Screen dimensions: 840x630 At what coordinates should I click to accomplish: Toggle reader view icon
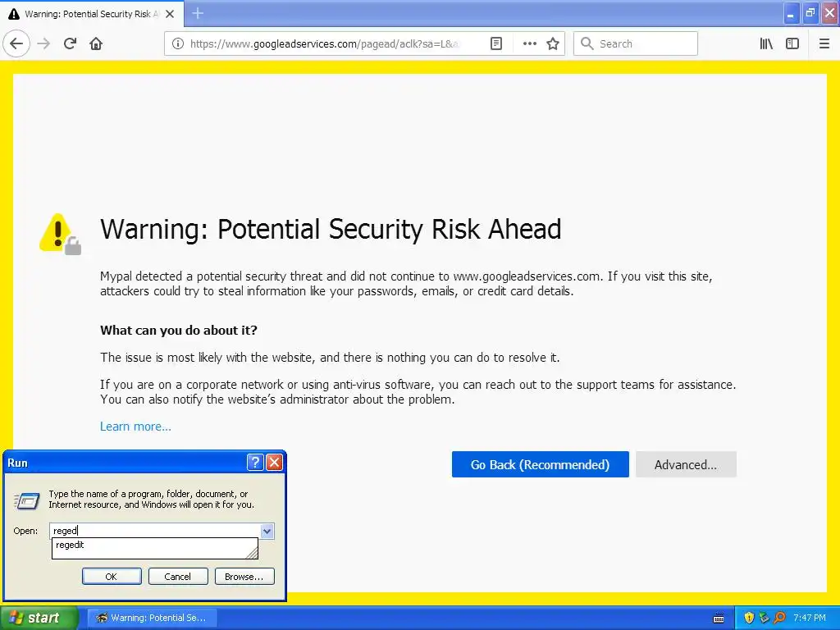[496, 43]
